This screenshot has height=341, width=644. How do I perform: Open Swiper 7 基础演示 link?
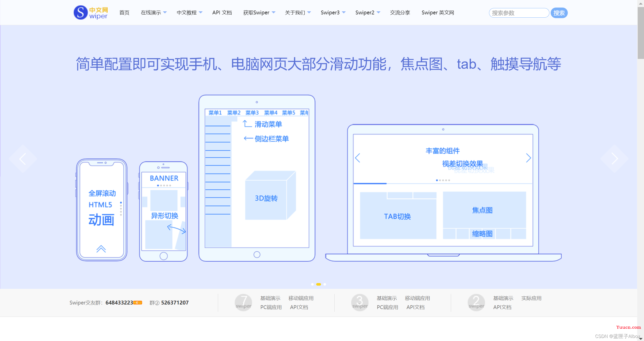270,298
